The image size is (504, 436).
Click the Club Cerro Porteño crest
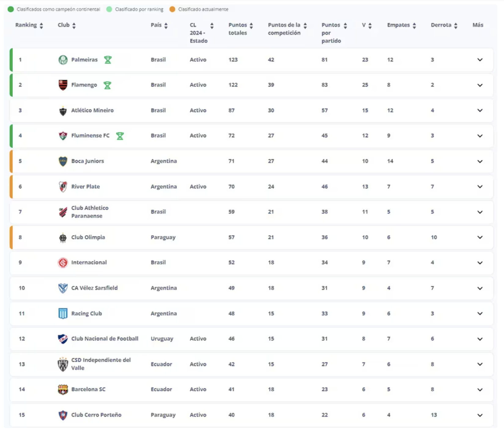click(63, 415)
